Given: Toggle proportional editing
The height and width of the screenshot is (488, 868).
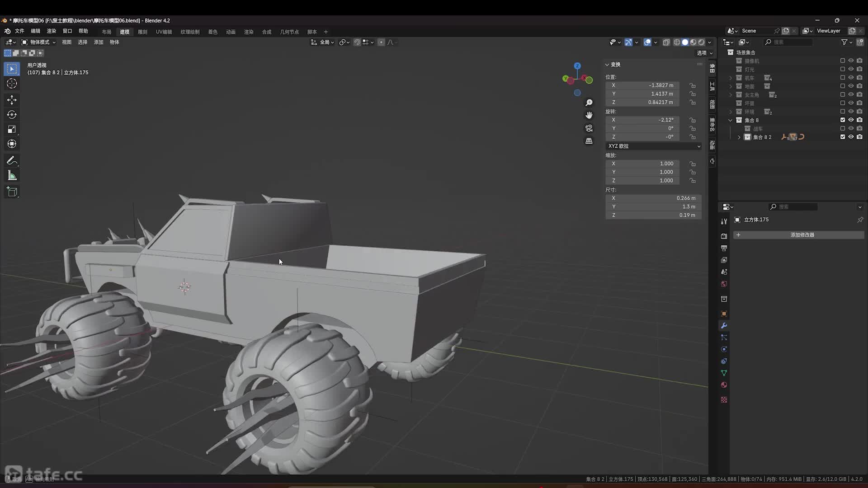Looking at the screenshot, I should [x=381, y=42].
